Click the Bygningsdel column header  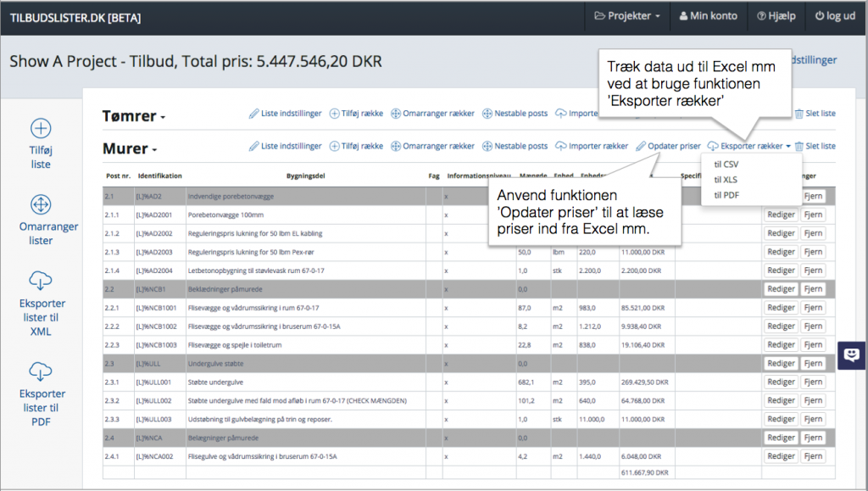305,176
